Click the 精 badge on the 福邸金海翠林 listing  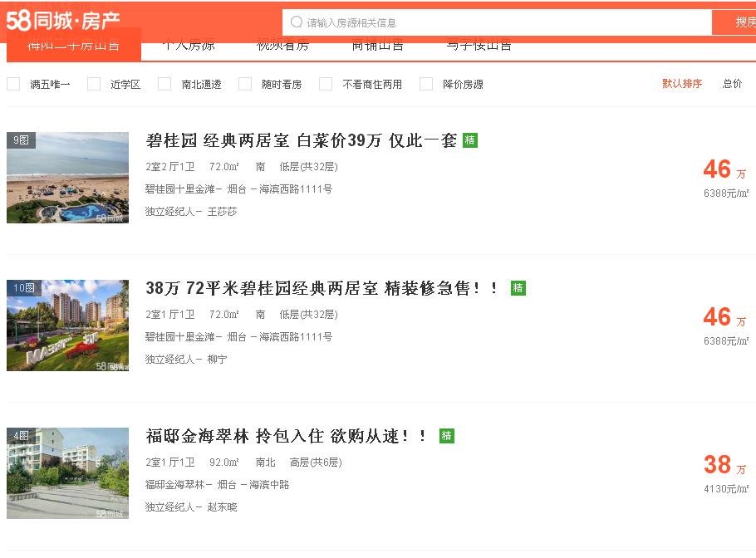446,436
